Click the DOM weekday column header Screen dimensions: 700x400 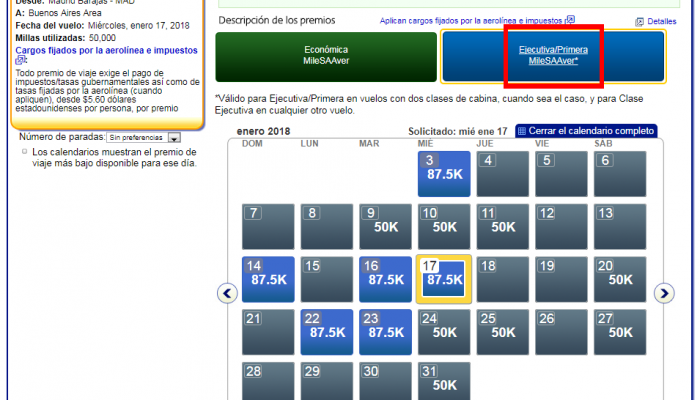tap(252, 144)
